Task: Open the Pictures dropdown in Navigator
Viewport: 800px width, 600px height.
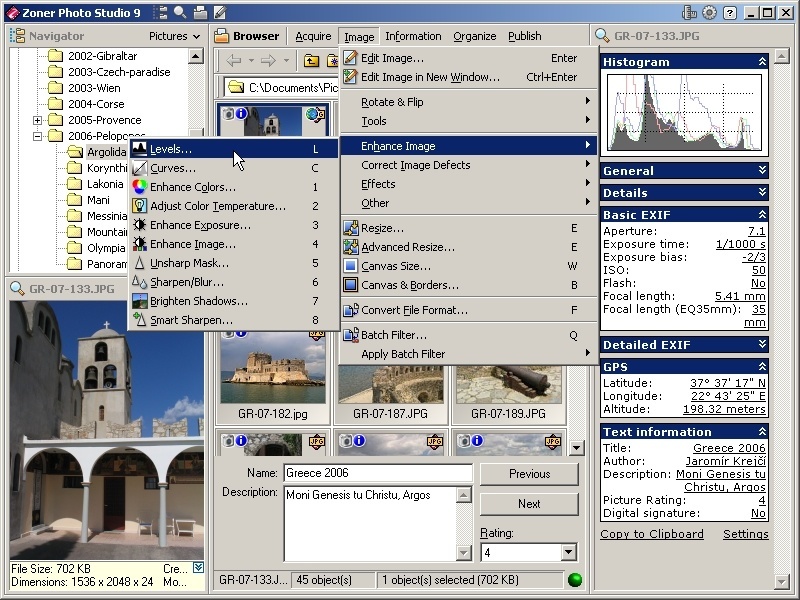Action: [x=174, y=36]
